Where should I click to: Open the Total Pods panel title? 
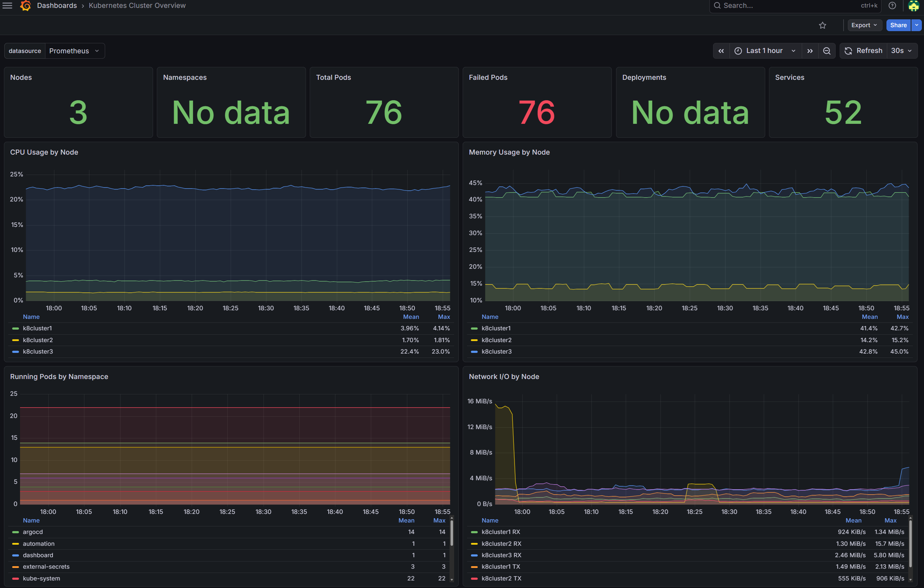(334, 77)
